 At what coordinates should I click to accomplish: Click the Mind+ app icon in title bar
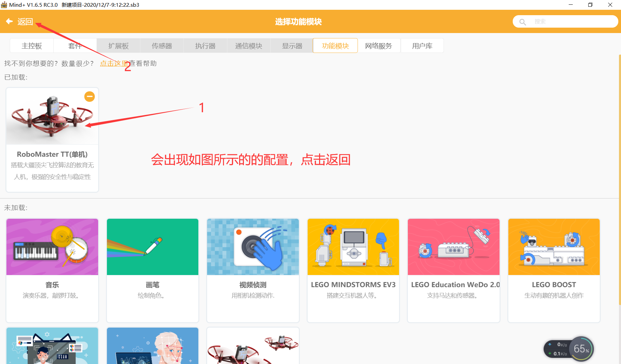[x=4, y=5]
